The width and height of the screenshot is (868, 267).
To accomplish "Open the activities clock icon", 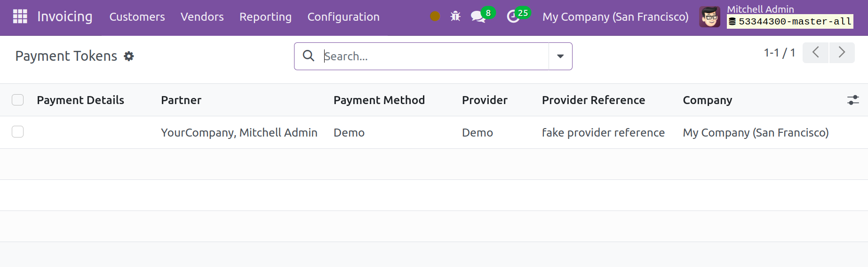I will pos(513,16).
